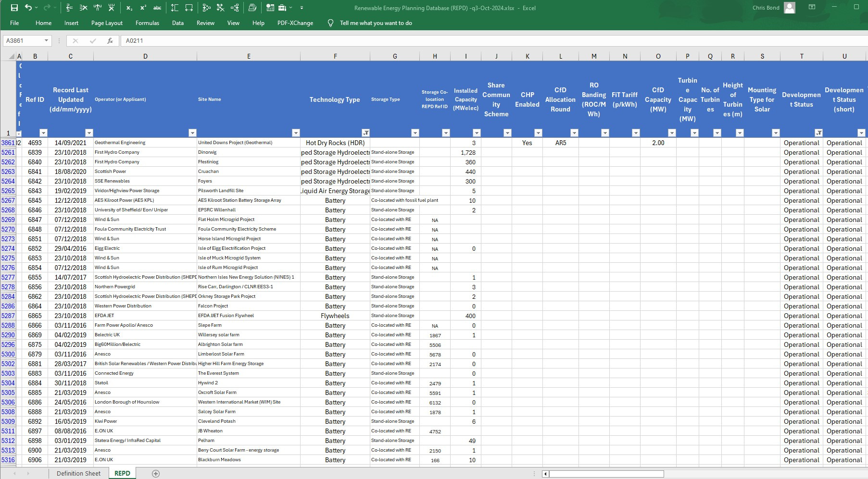
Task: Click the delete sheet columns icon
Action: [112, 8]
